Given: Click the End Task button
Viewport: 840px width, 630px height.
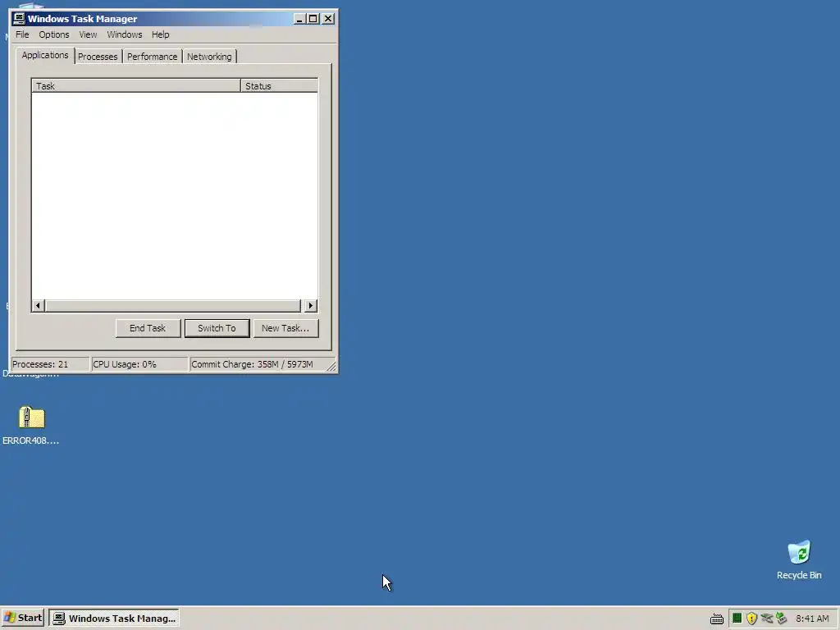Looking at the screenshot, I should tap(148, 328).
